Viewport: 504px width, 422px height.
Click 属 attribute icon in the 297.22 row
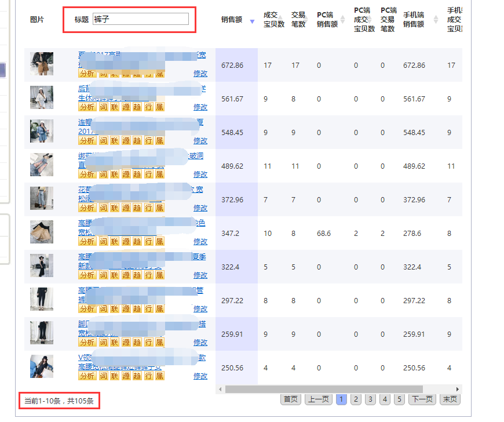(x=159, y=309)
